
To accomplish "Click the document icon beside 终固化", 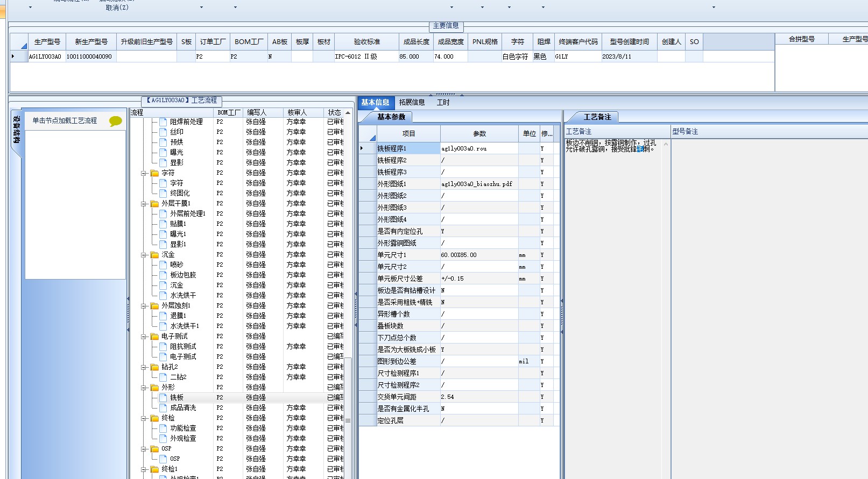I will tap(163, 194).
